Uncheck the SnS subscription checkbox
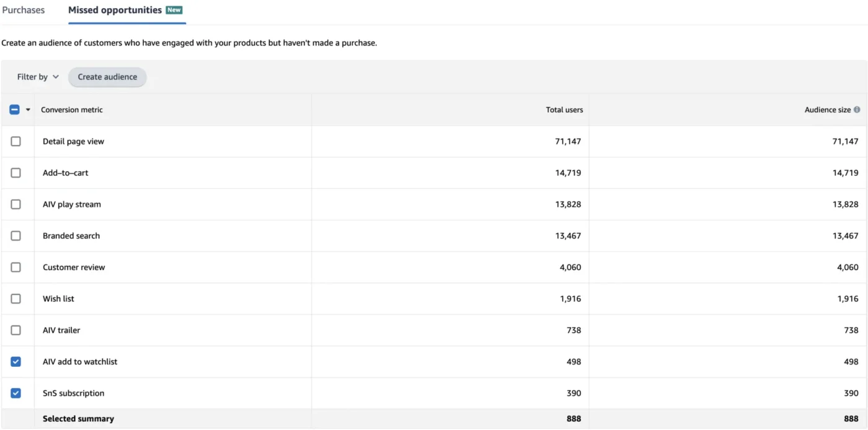Viewport: 868px width, 430px height. click(x=17, y=393)
